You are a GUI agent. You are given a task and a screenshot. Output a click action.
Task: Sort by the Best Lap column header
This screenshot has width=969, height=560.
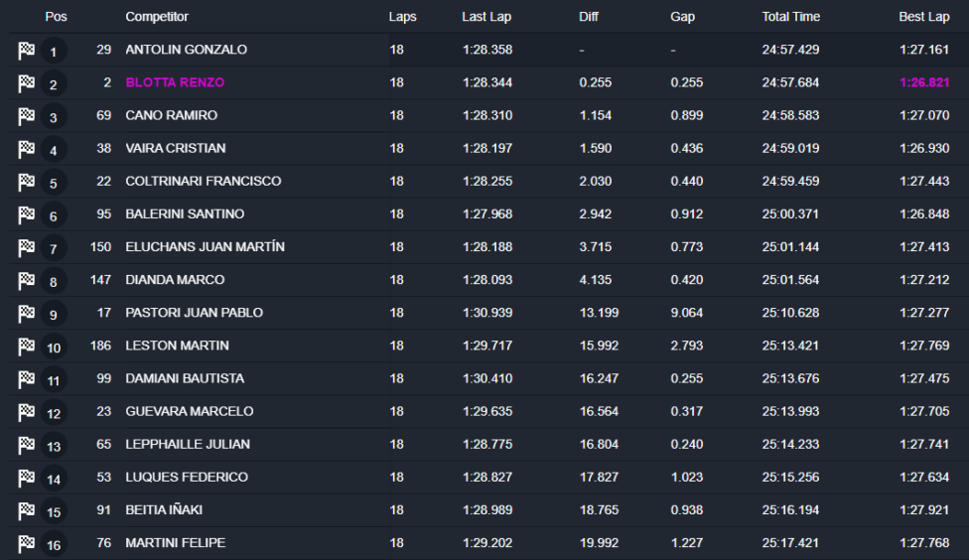[x=923, y=17]
